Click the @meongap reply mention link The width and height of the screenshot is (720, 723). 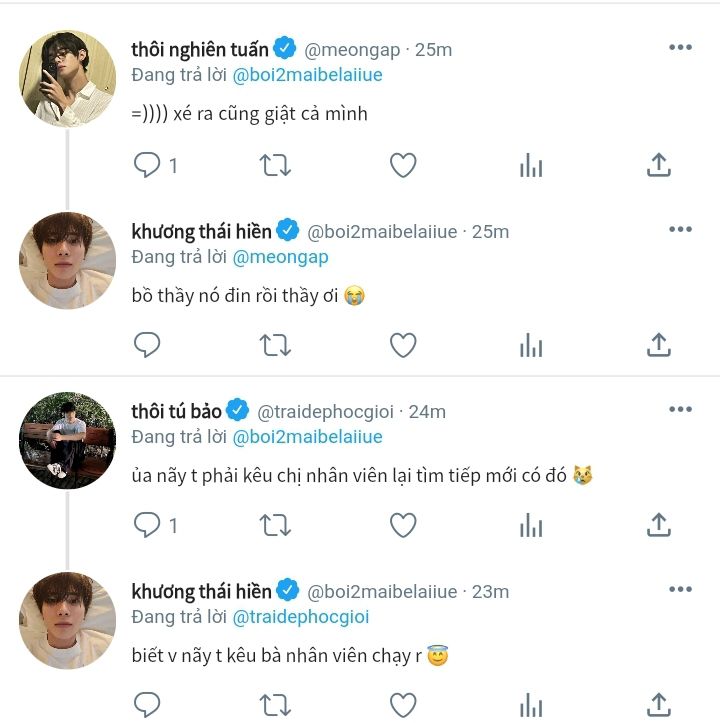click(x=280, y=257)
